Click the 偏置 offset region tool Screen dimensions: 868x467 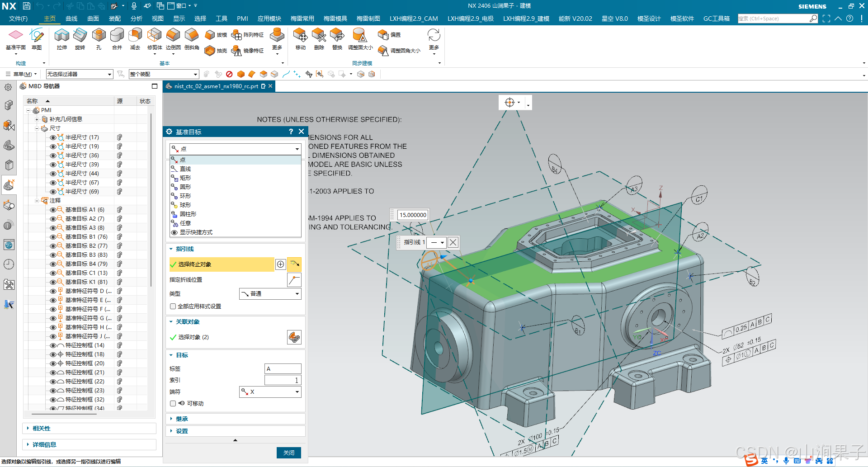[389, 35]
